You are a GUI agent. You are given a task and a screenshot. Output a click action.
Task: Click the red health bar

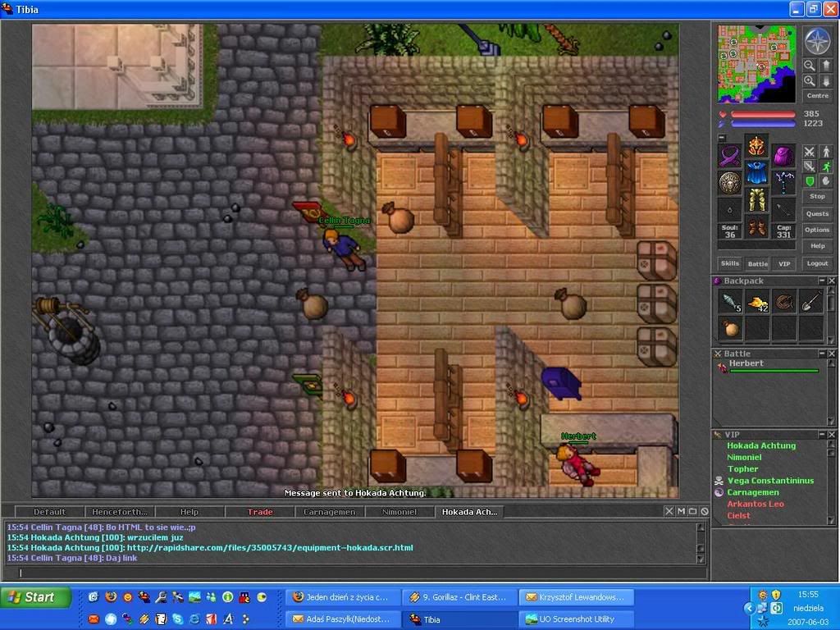[x=763, y=114]
